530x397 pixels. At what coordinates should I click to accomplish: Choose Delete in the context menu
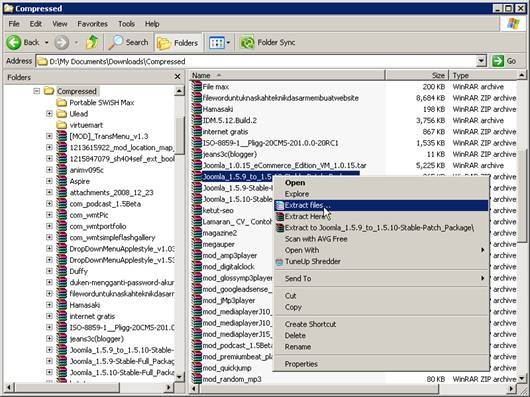click(381, 336)
